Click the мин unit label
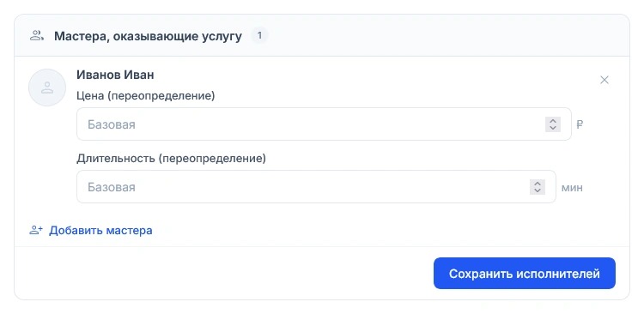644x314 pixels. pos(572,188)
